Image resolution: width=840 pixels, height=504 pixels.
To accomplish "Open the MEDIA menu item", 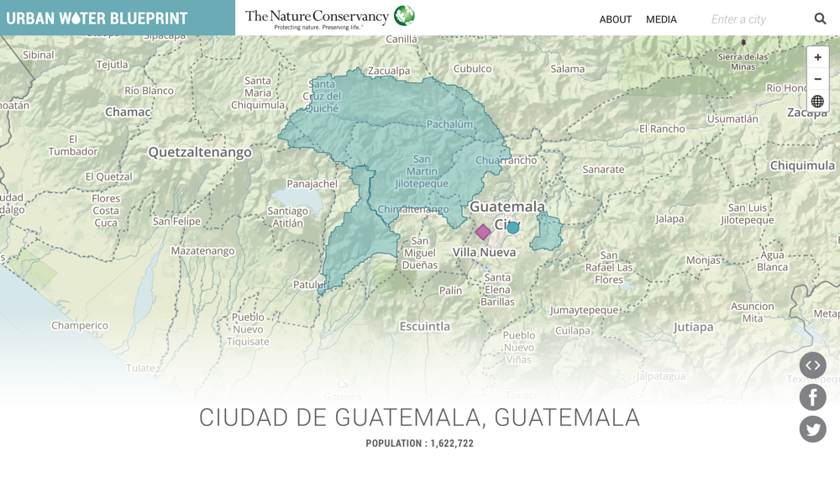I will coord(661,20).
